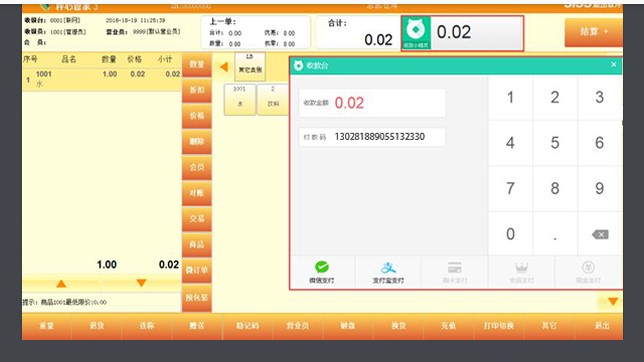Image resolution: width=644 pixels, height=362 pixels.
Task: Tap digit 8 on the keypad
Action: tap(555, 189)
